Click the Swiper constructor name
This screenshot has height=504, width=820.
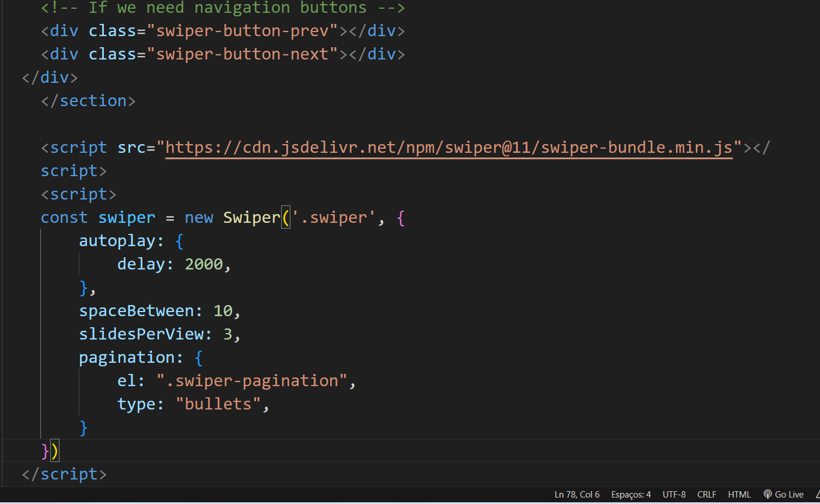click(x=252, y=218)
